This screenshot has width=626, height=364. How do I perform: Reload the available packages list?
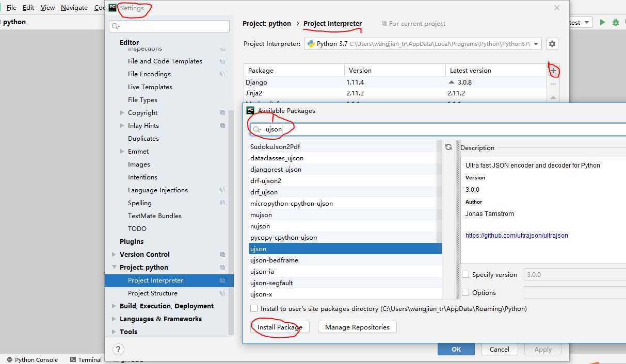coord(448,147)
